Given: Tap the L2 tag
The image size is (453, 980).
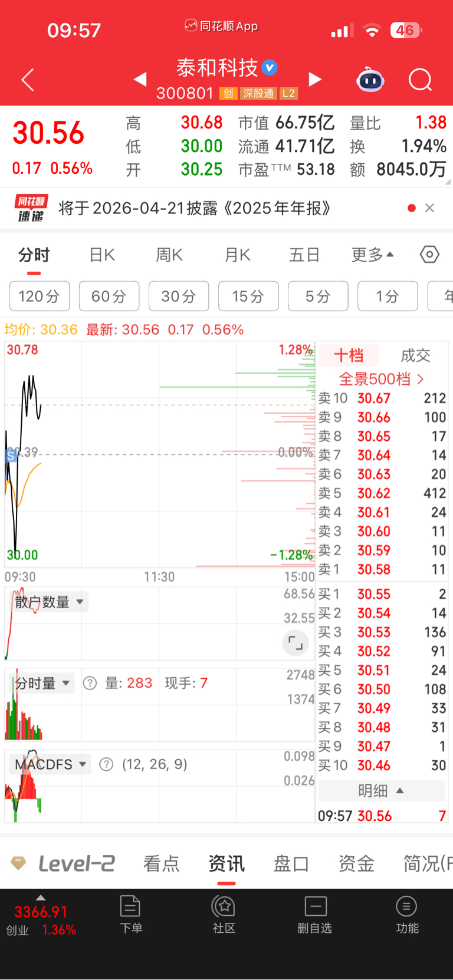Looking at the screenshot, I should coord(288,93).
